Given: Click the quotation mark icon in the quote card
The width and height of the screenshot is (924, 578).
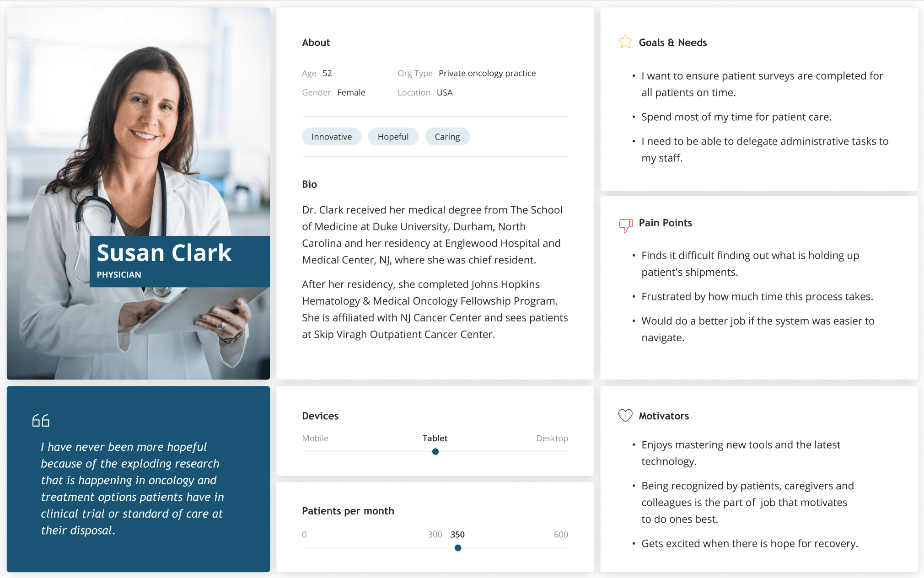Looking at the screenshot, I should (41, 420).
